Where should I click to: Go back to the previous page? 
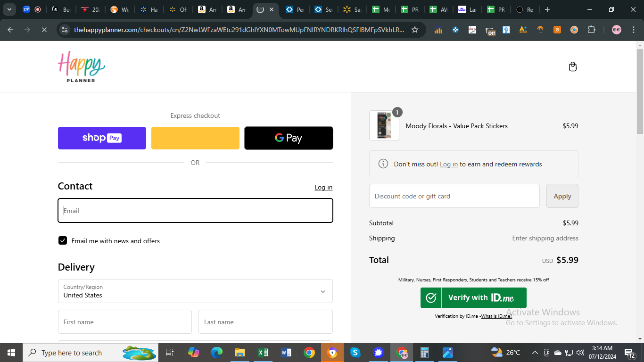10,30
